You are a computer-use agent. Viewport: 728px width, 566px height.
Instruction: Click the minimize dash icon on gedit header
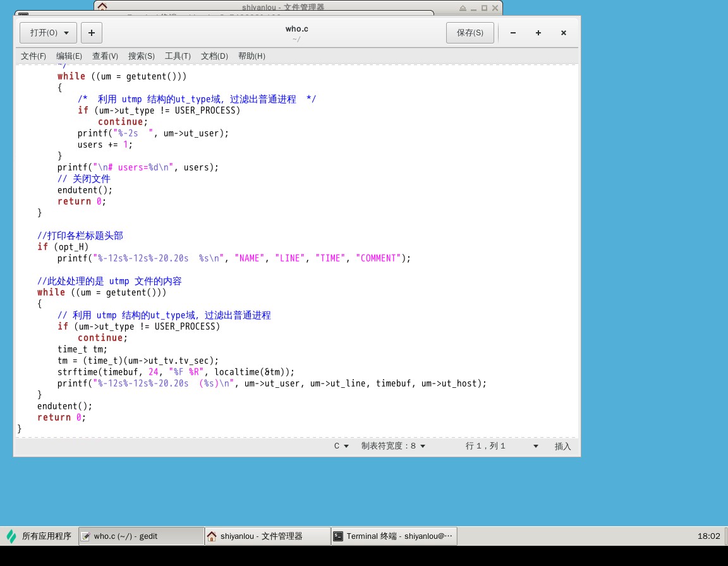(x=513, y=33)
